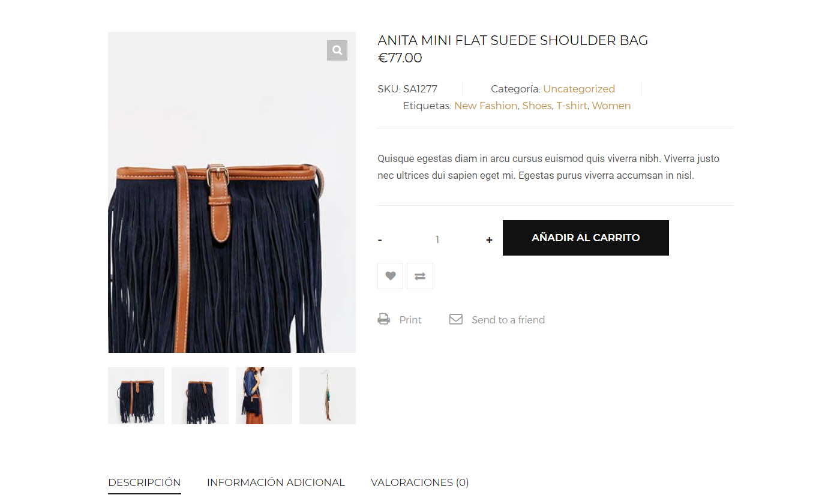
Task: Select the feather earring thumbnail
Action: [x=328, y=396]
